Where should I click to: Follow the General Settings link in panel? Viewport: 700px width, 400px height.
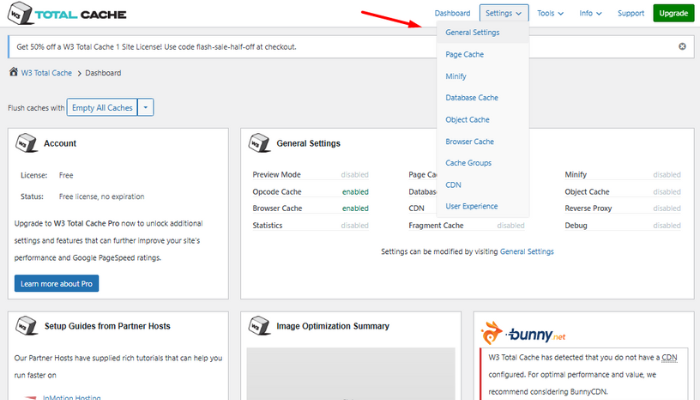526,251
